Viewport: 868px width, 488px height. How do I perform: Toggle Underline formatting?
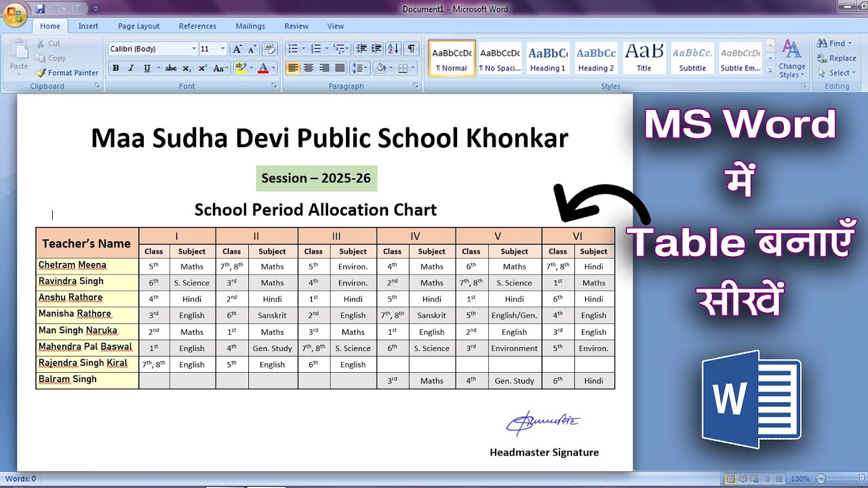coord(146,68)
